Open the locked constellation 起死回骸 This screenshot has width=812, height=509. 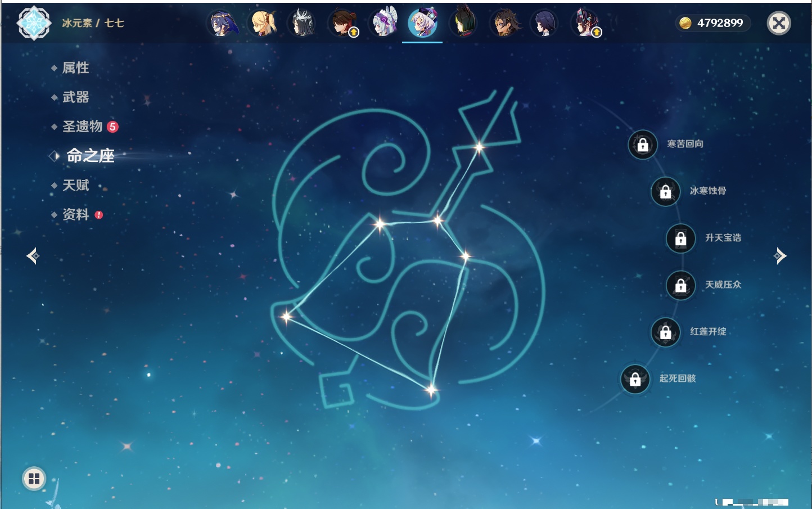(635, 379)
